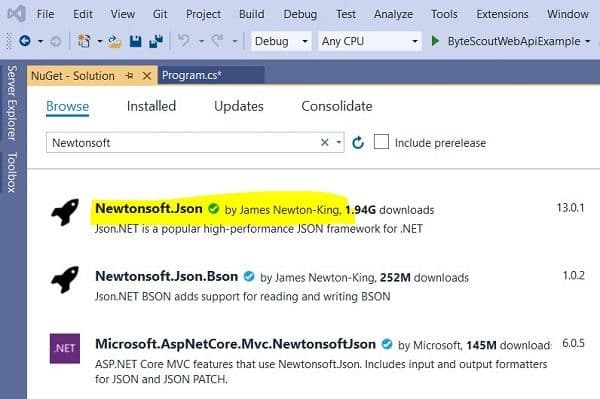
Task: Click 'Json.NET is a popular high-performance' description
Action: 259,229
